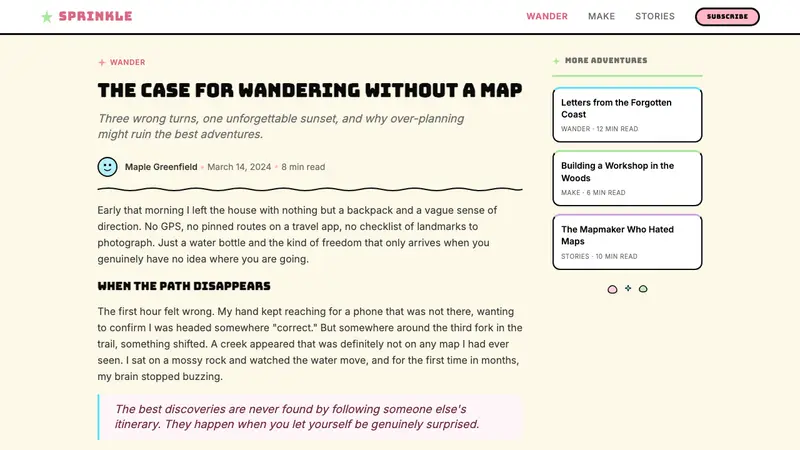Click the 8 min read label
Screen dimensions: 800x450
click(x=303, y=167)
